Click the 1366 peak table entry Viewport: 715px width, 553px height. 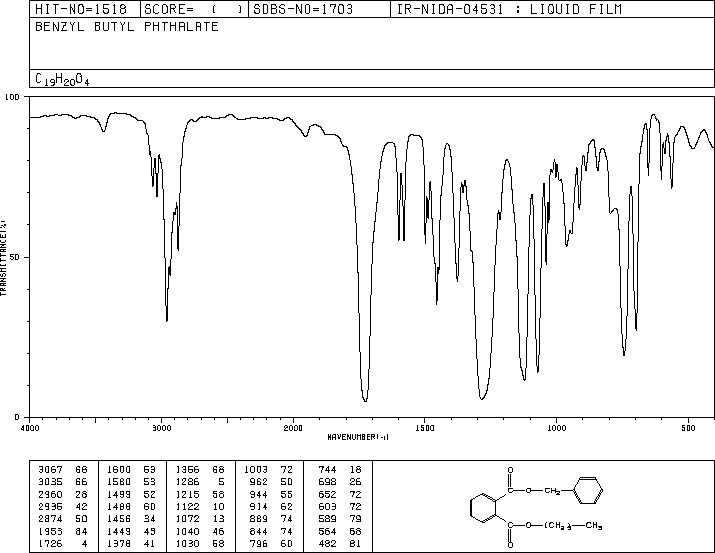click(200, 469)
